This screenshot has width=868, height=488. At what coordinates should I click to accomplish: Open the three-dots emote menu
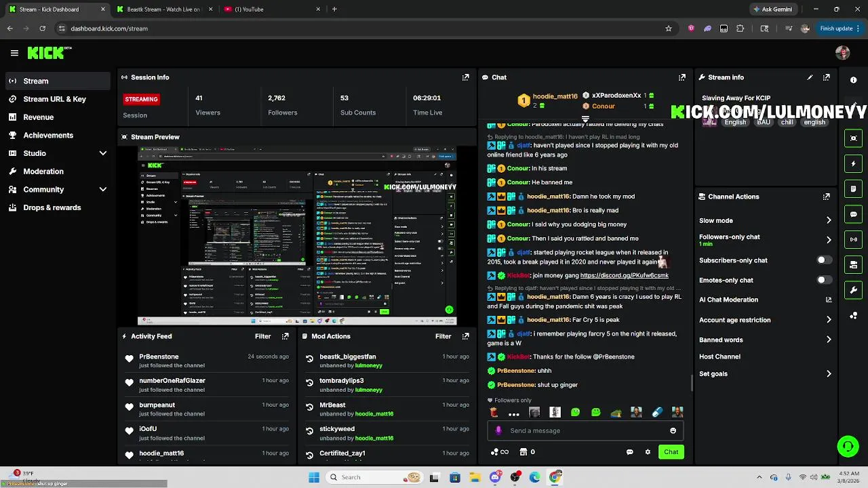(513, 413)
